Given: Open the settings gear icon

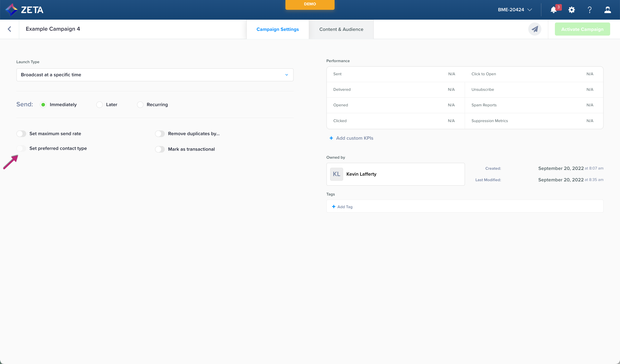Looking at the screenshot, I should [x=571, y=10].
